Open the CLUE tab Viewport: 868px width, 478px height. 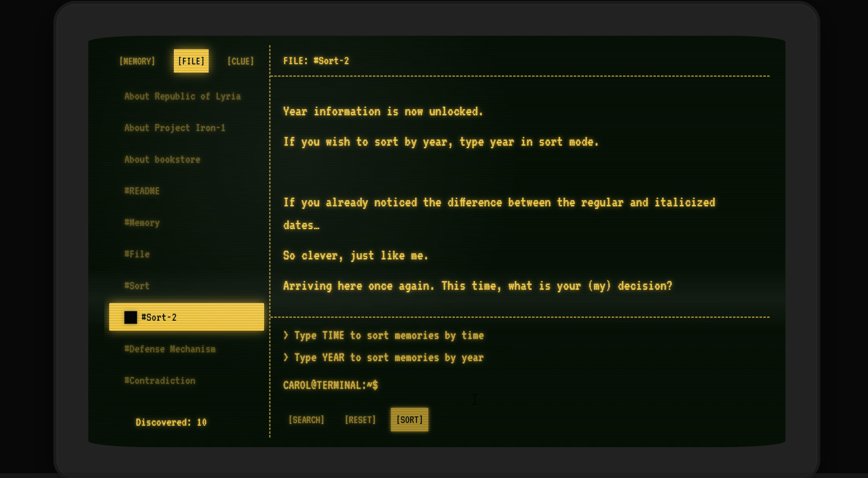coord(240,61)
